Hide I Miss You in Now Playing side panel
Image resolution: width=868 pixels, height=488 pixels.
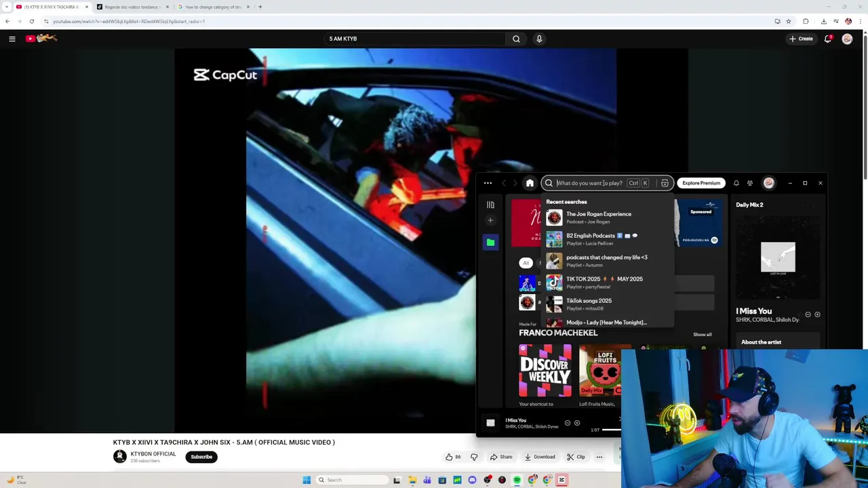tap(808, 314)
